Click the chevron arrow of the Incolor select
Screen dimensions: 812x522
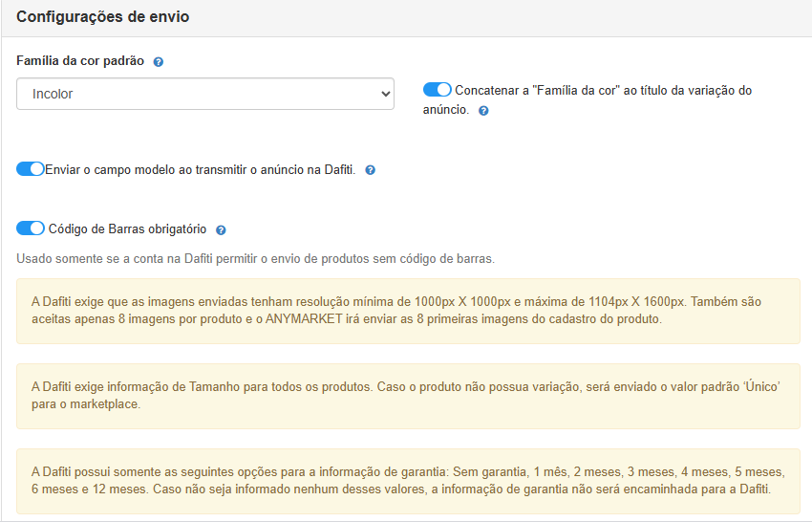pyautogui.click(x=385, y=94)
